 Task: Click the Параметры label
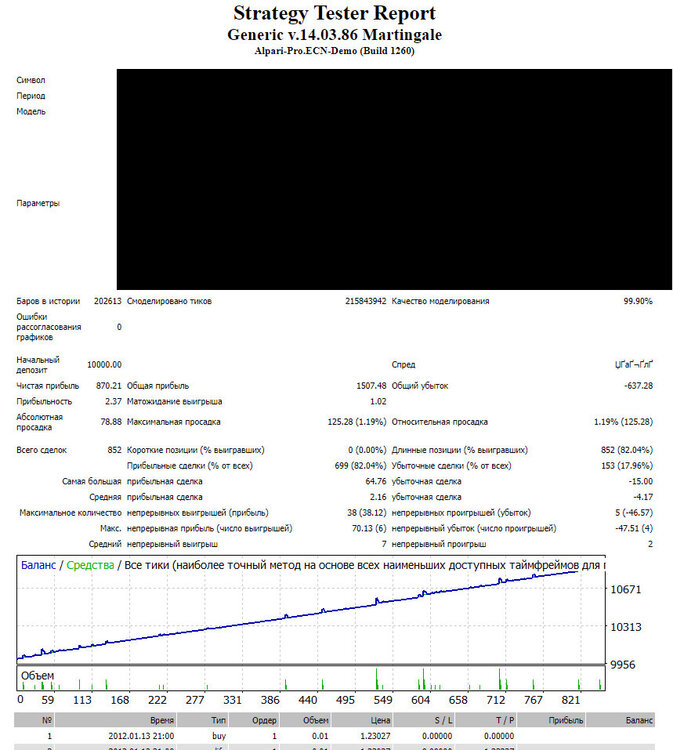[x=38, y=203]
